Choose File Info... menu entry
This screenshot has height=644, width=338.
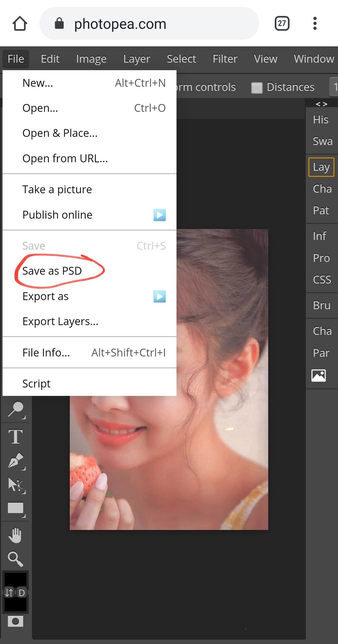89,353
